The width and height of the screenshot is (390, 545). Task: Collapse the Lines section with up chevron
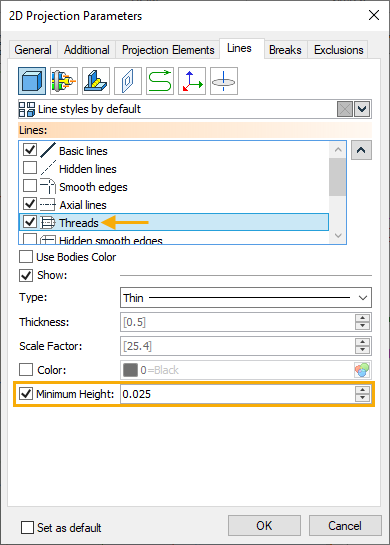pyautogui.click(x=361, y=150)
